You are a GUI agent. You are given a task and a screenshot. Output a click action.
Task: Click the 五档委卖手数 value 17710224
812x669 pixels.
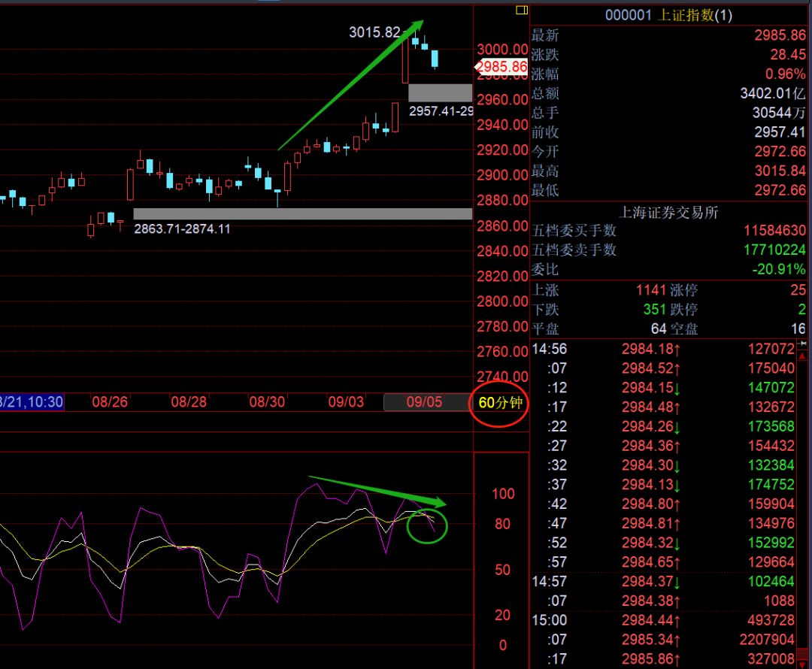click(x=774, y=250)
